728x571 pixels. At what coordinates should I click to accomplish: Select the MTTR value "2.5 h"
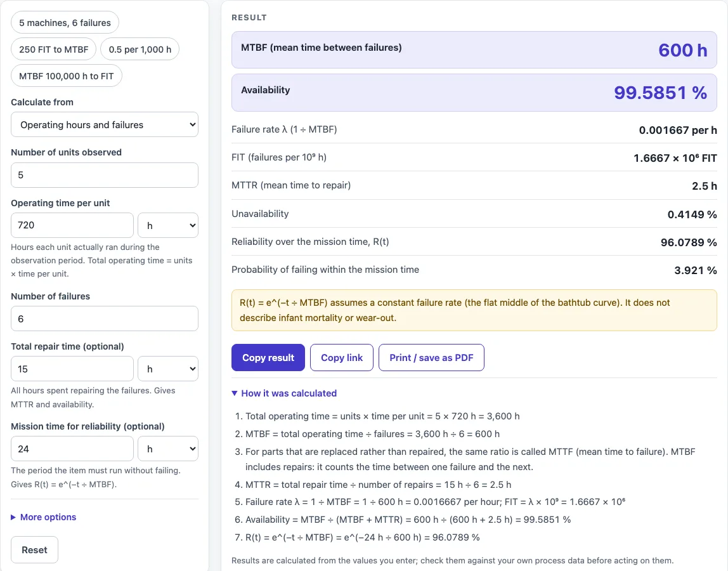(x=705, y=186)
